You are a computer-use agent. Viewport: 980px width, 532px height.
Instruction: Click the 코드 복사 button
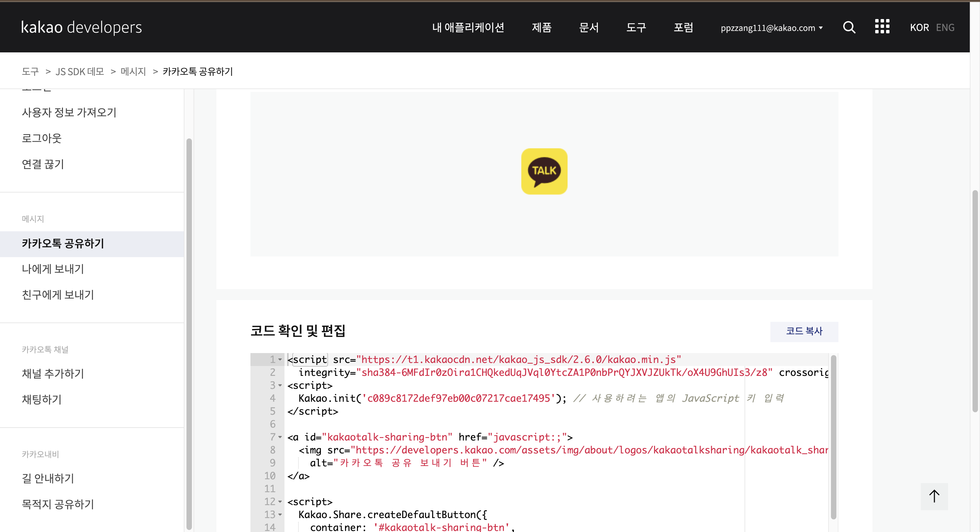[x=804, y=331]
